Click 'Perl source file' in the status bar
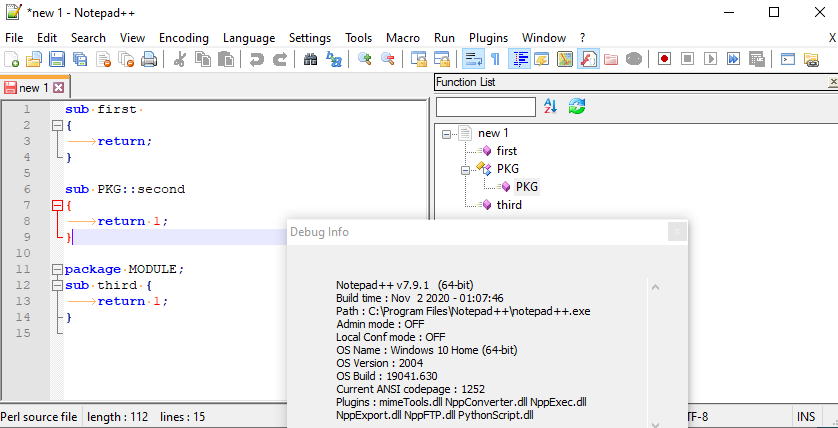Screen dimensions: 838x428 click(x=39, y=417)
